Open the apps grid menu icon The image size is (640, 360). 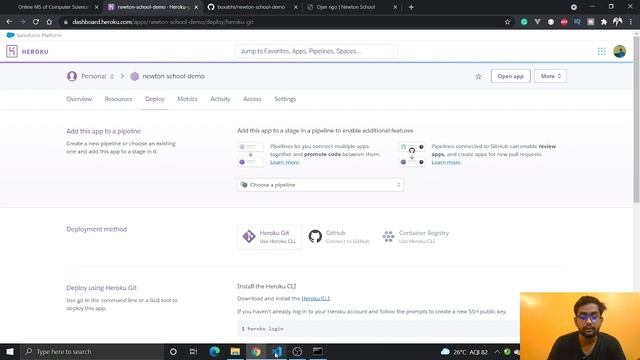click(x=601, y=51)
